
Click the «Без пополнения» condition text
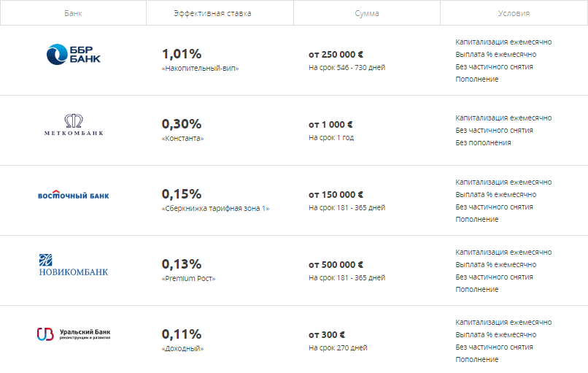(x=483, y=142)
